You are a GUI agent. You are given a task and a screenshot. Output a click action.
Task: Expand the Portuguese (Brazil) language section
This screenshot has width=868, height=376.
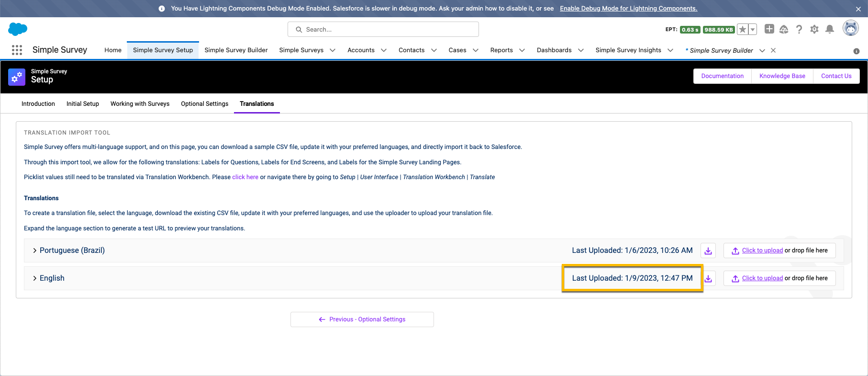(35, 251)
